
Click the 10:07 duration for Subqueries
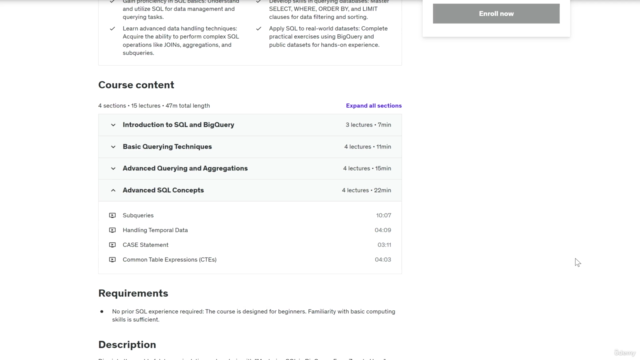[383, 216]
